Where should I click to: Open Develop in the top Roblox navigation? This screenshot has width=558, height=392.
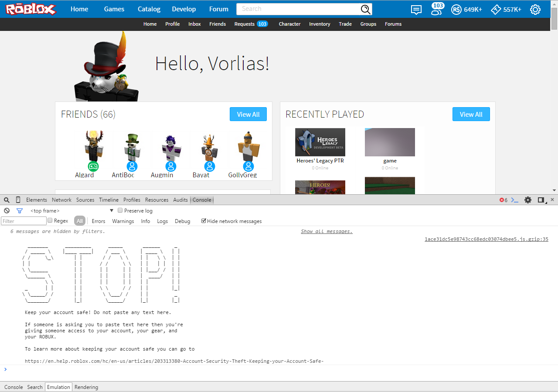coord(184,9)
